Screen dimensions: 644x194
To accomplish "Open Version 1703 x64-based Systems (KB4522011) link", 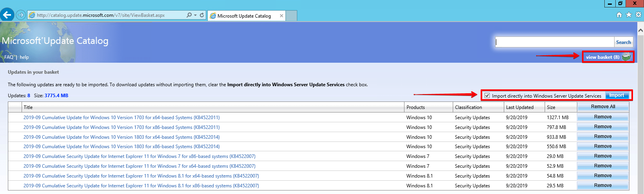I will [x=121, y=117].
